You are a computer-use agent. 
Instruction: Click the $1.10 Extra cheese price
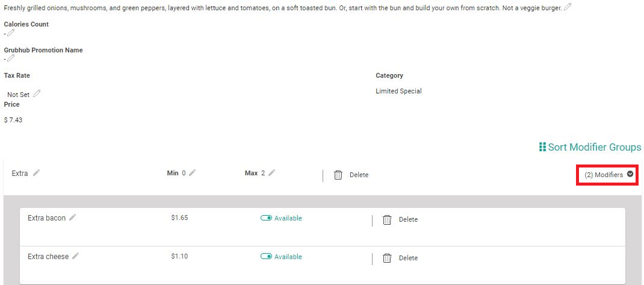[x=179, y=256]
